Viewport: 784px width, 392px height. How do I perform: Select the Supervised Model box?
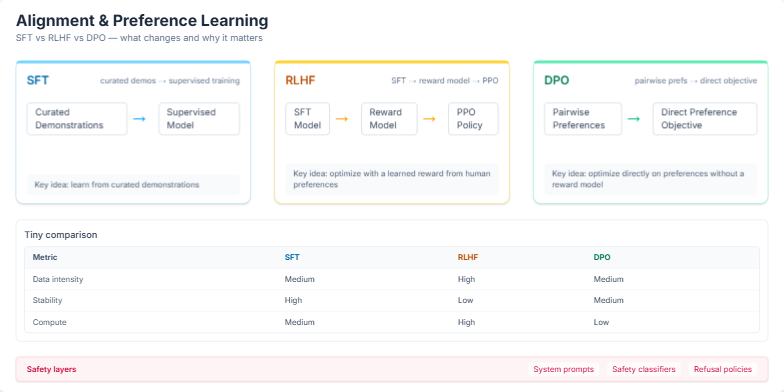coord(199,119)
